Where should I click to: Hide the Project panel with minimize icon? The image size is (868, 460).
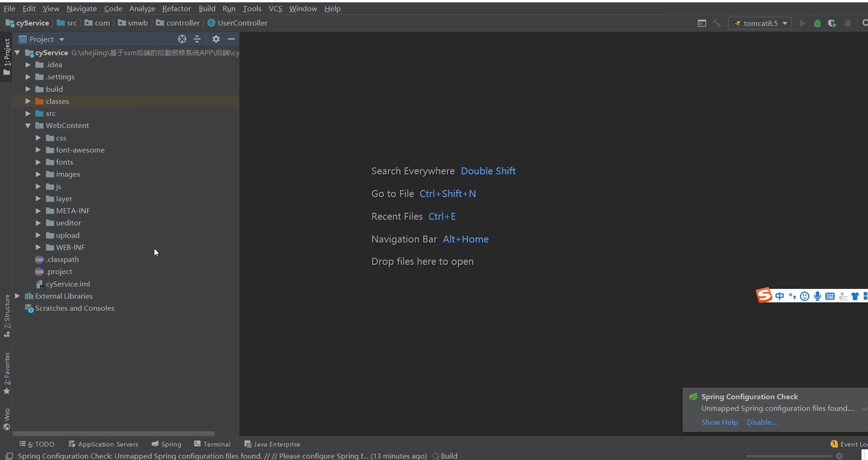[x=231, y=39]
